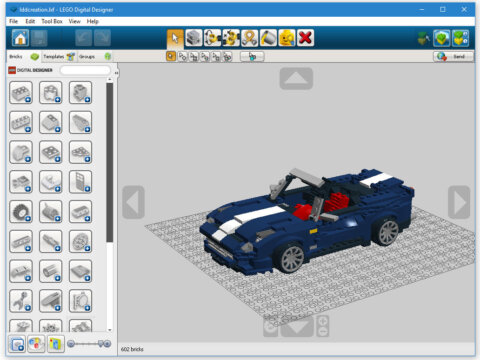Choose the fourth selection sub-tool
The image size is (480, 360).
coord(205,57)
